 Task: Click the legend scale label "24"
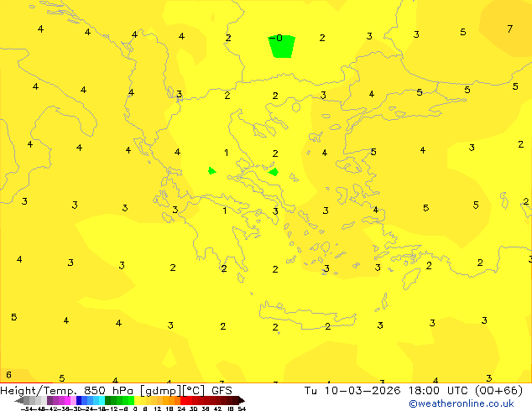tap(181, 409)
